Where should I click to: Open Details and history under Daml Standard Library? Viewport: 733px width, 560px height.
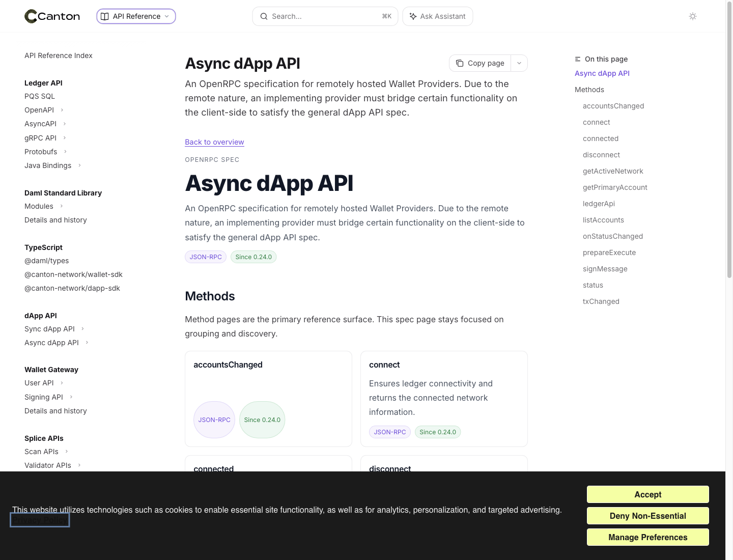55,220
